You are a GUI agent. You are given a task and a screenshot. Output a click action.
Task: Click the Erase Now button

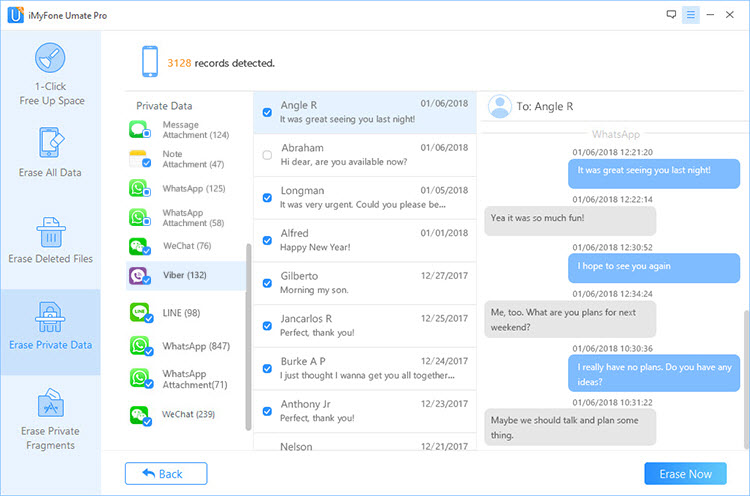[685, 474]
